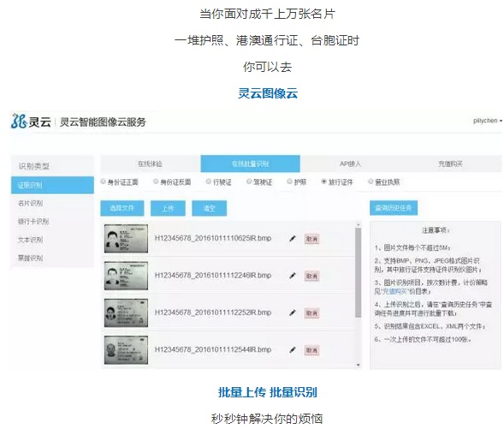Viewport: 504px width, 429px height.
Task: Cancel the 112252IR.bmp file with 取消
Action: tap(311, 313)
